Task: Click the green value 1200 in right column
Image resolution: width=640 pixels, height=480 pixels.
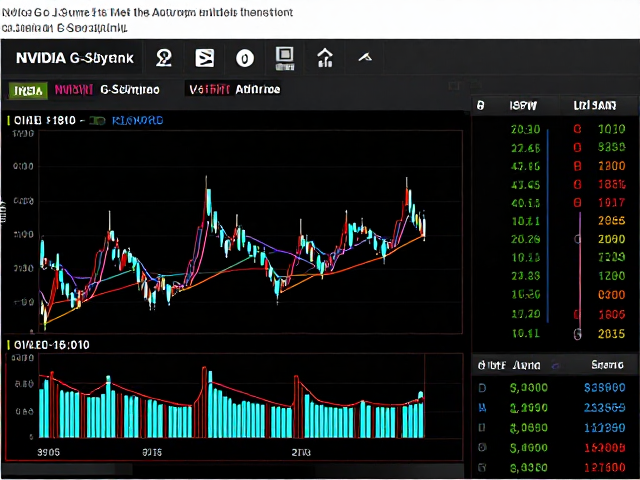Action: [611, 276]
